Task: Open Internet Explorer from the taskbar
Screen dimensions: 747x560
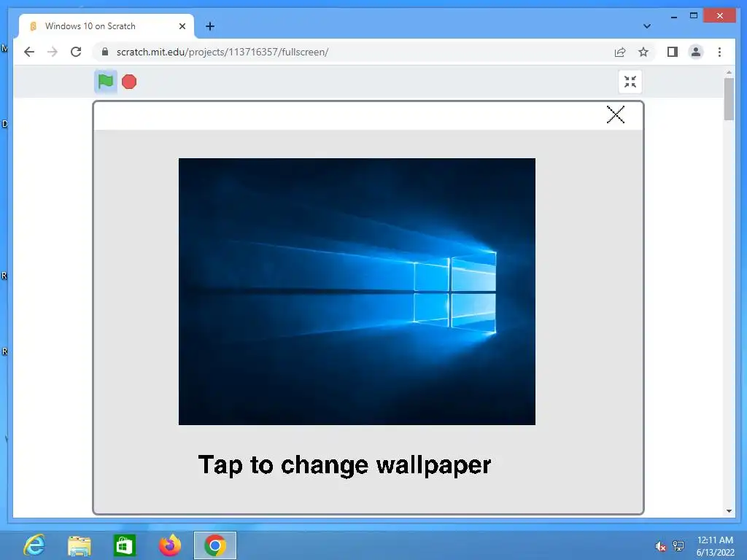Action: coord(34,545)
